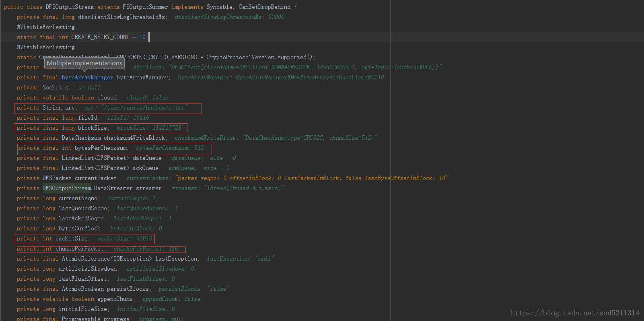Click the artificialSlowdown field name

[x=88, y=269]
